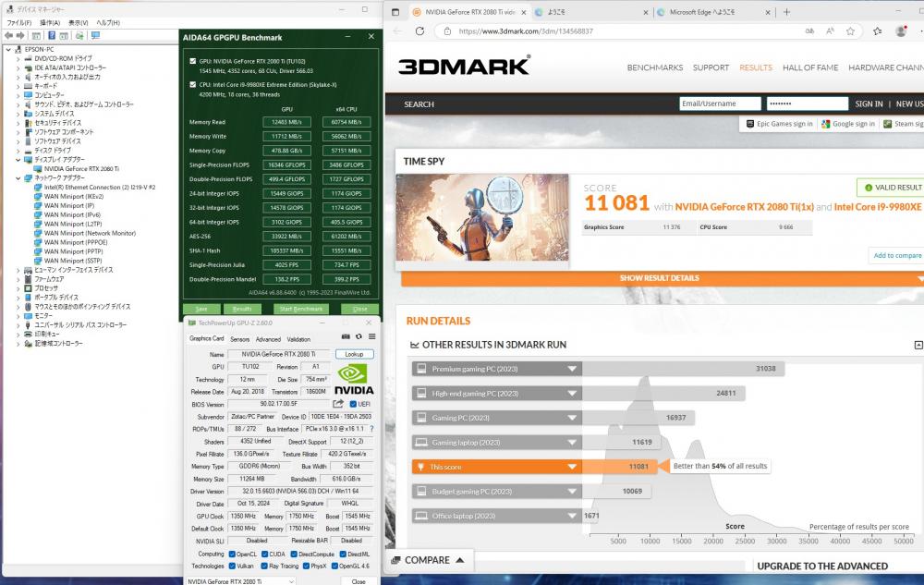Open the ファイル(F) menu in Device Manager
924x585 pixels.
[18, 22]
